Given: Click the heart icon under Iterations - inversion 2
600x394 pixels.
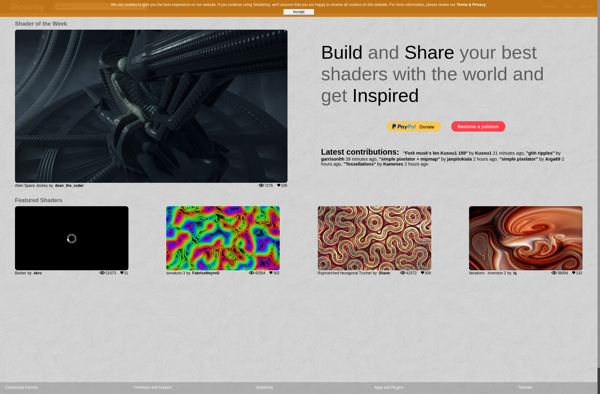Looking at the screenshot, I should [x=574, y=273].
